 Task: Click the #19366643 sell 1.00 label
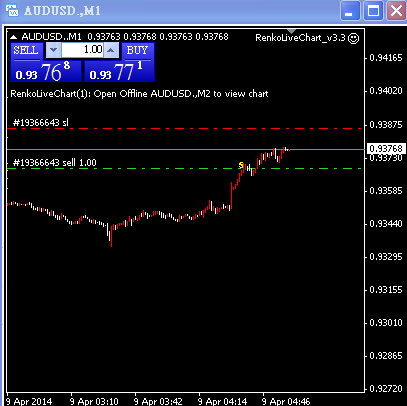pos(55,163)
